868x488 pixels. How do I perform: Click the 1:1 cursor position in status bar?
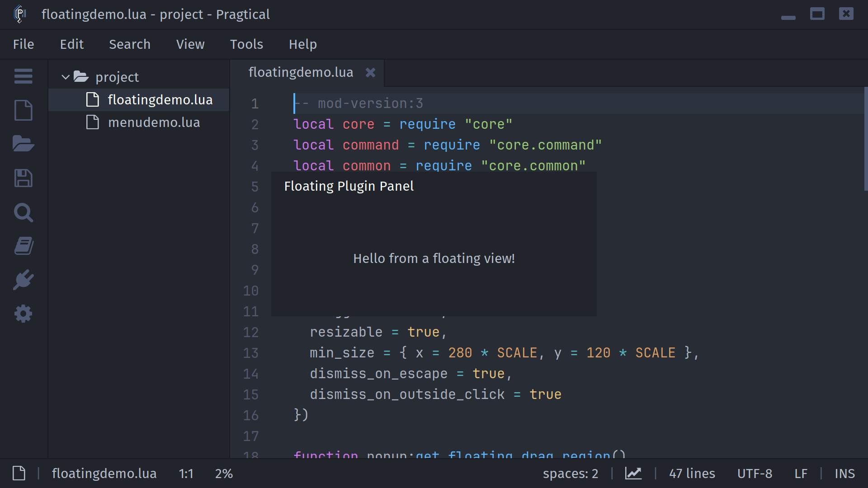pyautogui.click(x=186, y=474)
